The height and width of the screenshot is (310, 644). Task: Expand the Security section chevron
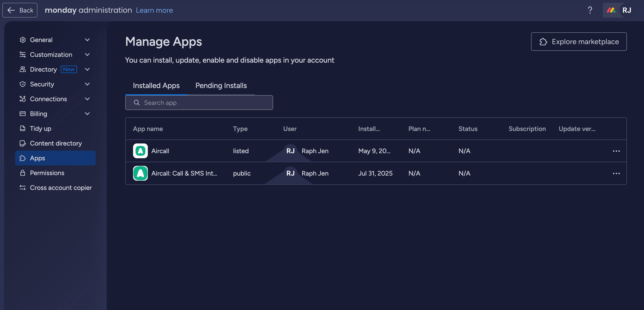[87, 84]
